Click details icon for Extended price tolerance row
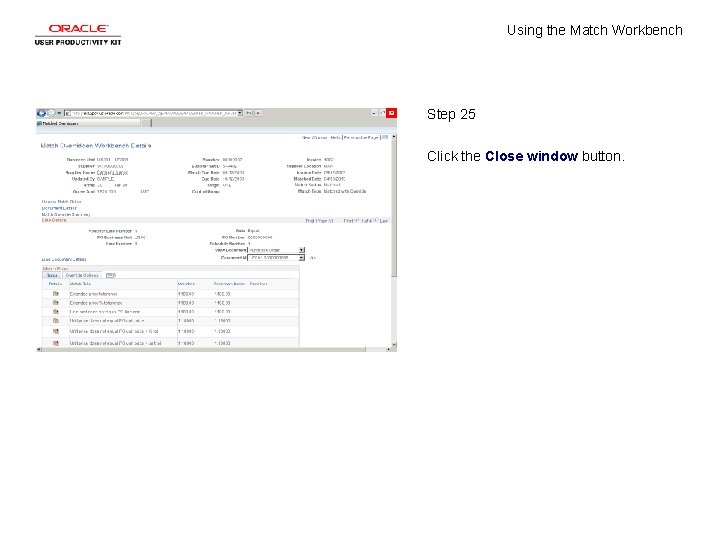 [56, 293]
